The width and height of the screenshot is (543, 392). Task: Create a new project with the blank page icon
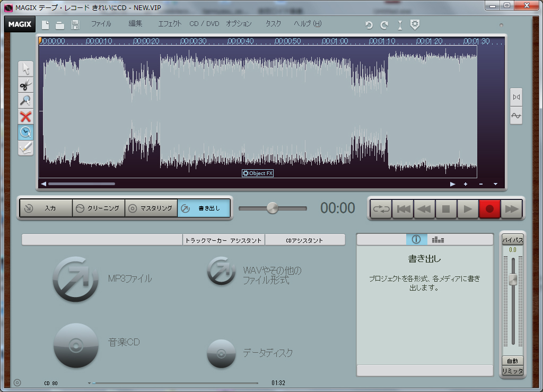coord(46,25)
